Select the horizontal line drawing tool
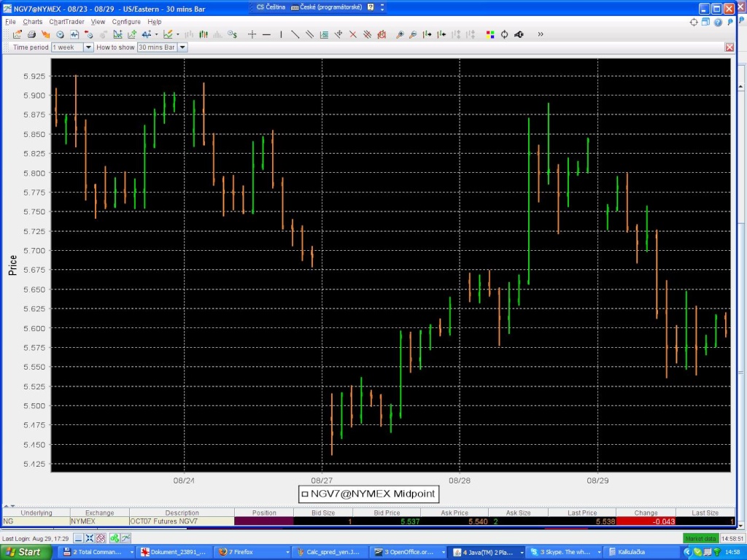This screenshot has height=560, width=747. point(266,34)
